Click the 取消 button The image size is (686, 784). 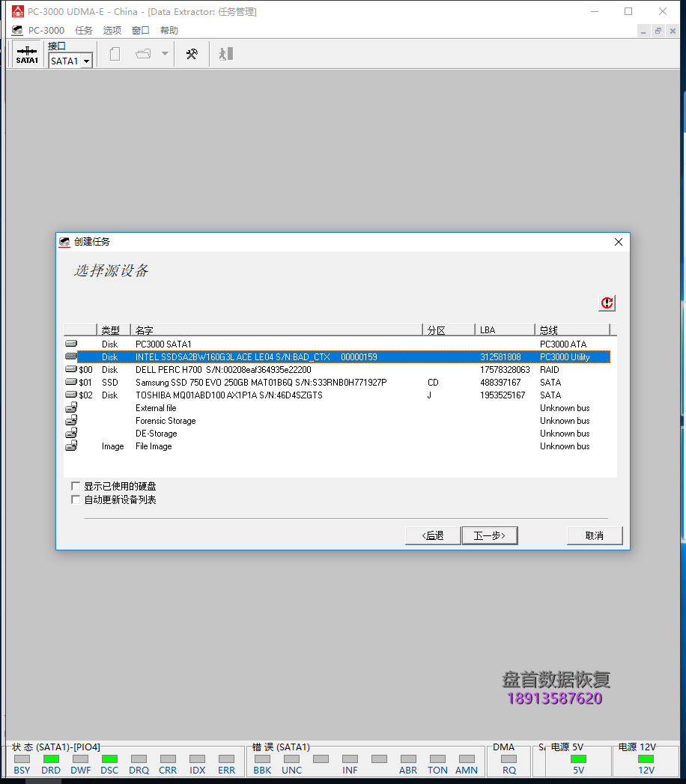point(594,535)
